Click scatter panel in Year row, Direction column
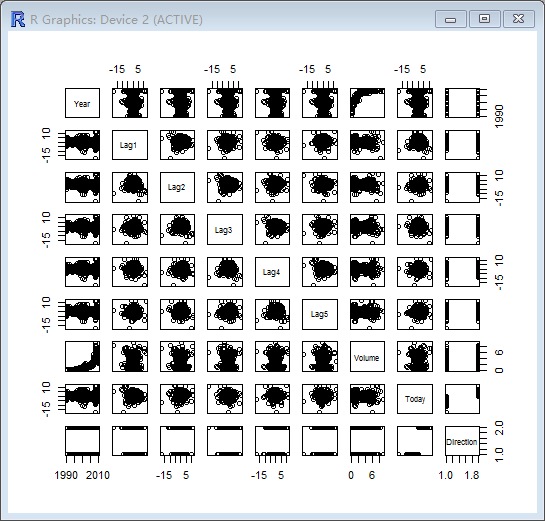Screen dimensions: 545x521 [x=462, y=103]
